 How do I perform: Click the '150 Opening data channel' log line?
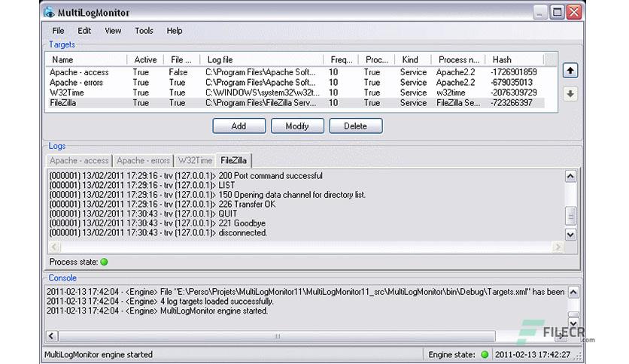pos(208,195)
